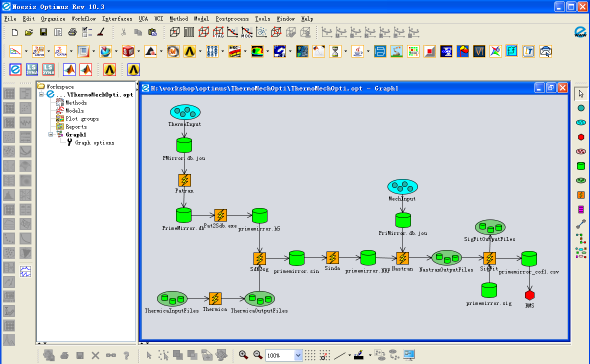Image resolution: width=590 pixels, height=364 pixels.
Task: Click the blue plot icon in left palette
Action: 25,271
